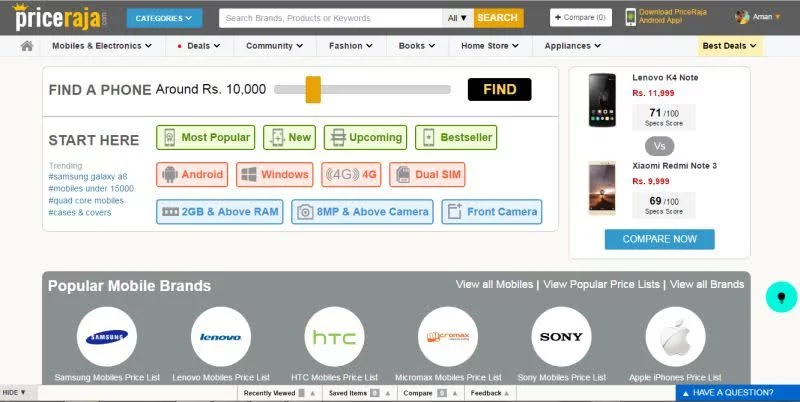This screenshot has width=800, height=402.
Task: Open the All search scope dropdown
Action: point(458,18)
